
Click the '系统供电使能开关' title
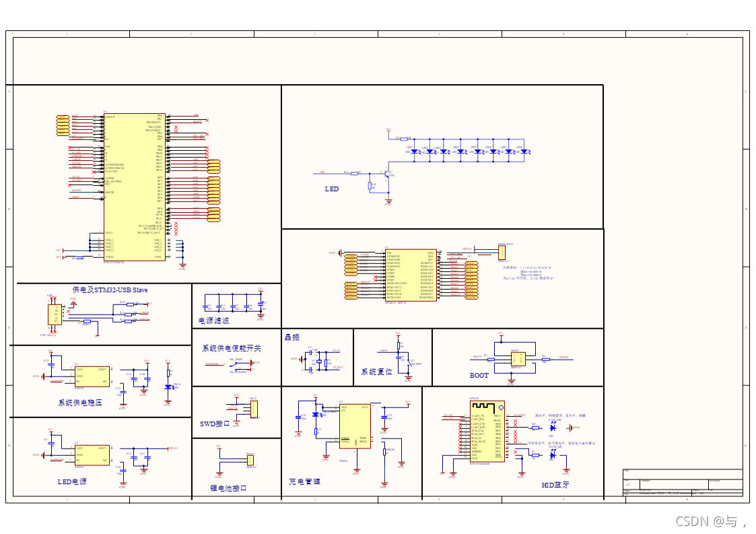(232, 348)
